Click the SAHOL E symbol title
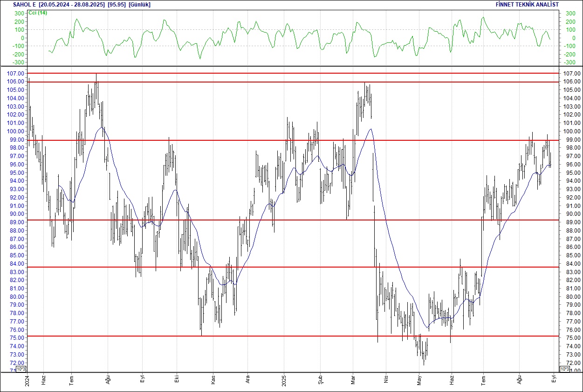The height and width of the screenshot is (392, 583). (x=24, y=5)
